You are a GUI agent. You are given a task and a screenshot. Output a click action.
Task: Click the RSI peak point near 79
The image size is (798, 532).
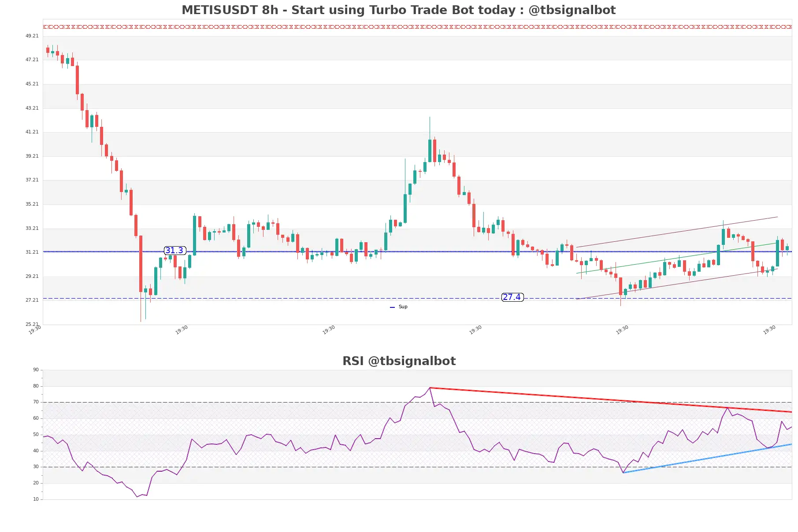pos(430,388)
